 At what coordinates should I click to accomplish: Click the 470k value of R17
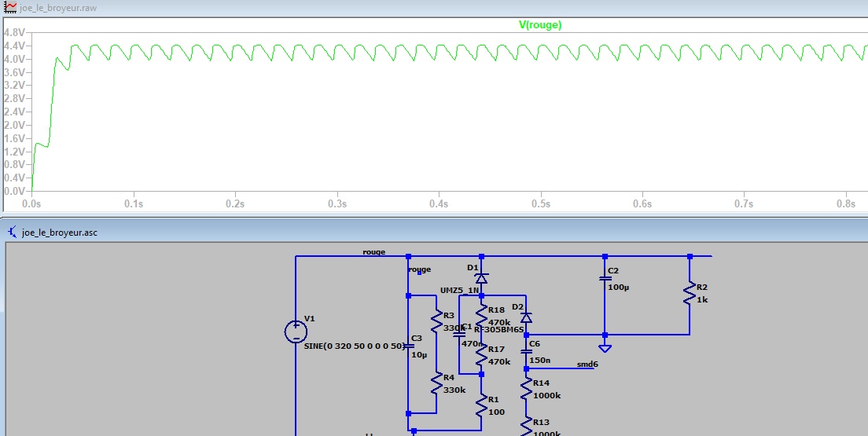coord(499,362)
